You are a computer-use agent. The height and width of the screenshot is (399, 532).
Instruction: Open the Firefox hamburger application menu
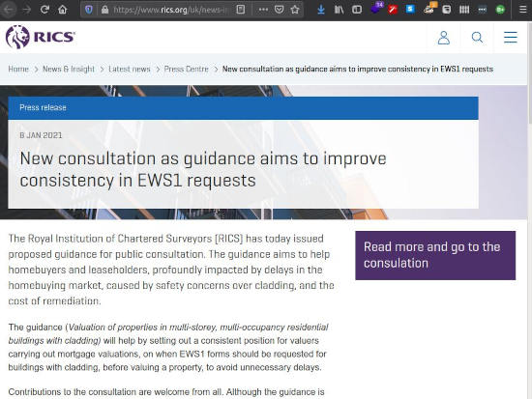tap(523, 10)
